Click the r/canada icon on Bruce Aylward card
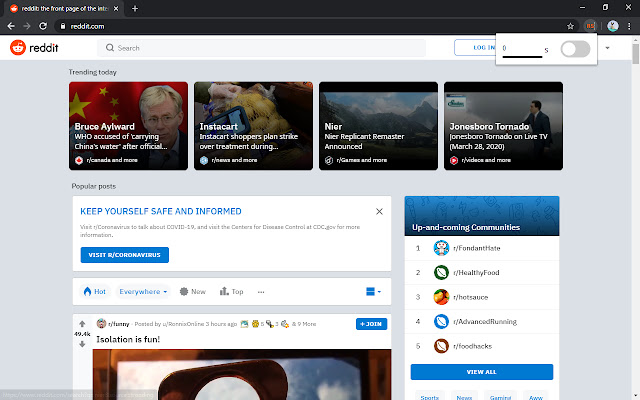Screen dimensions: 640x400 [x=79, y=160]
